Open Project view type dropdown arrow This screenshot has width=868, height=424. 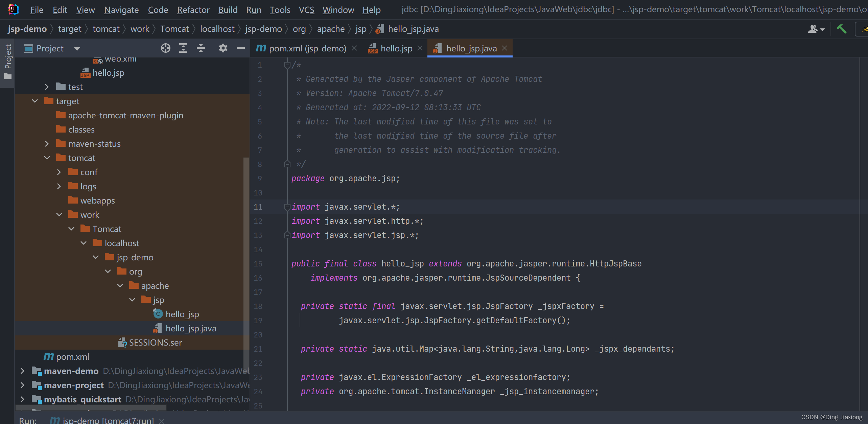77,49
